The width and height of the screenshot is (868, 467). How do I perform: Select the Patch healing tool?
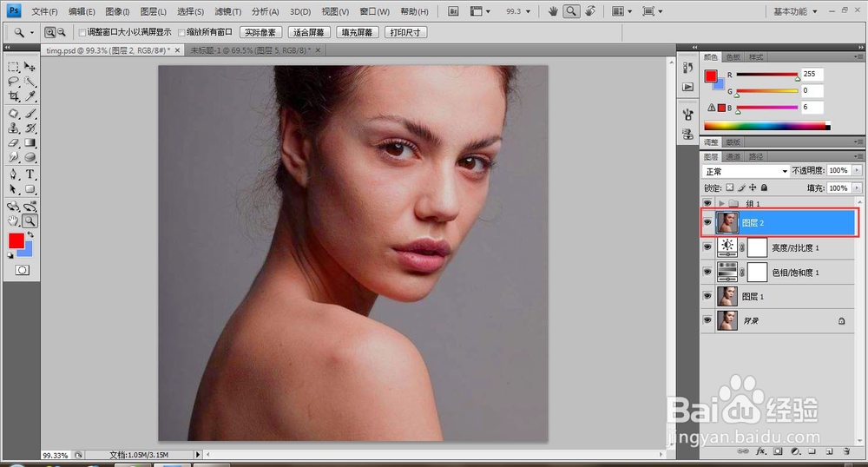point(14,114)
